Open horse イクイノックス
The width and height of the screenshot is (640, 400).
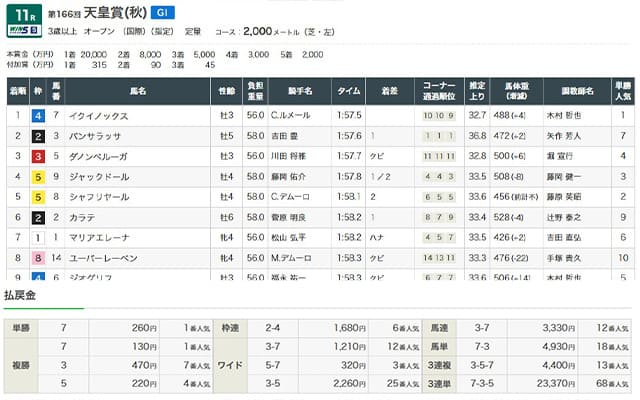(98, 116)
